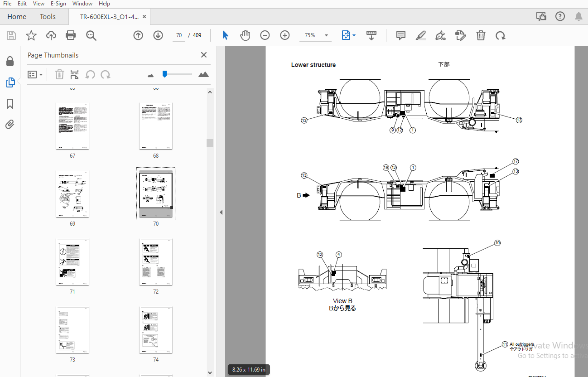Screen dimensions: 588x377
Task: Reduce thumbnail size small mountains icon
Action: (x=151, y=75)
